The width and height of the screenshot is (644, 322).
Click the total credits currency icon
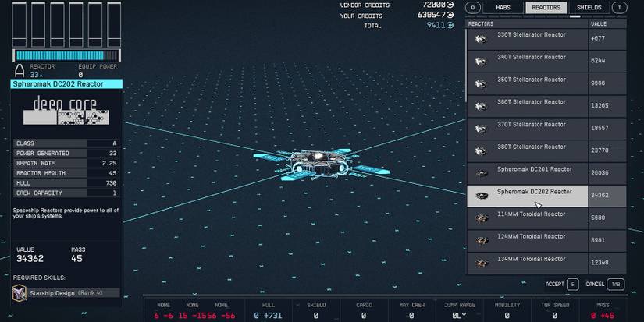450,25
